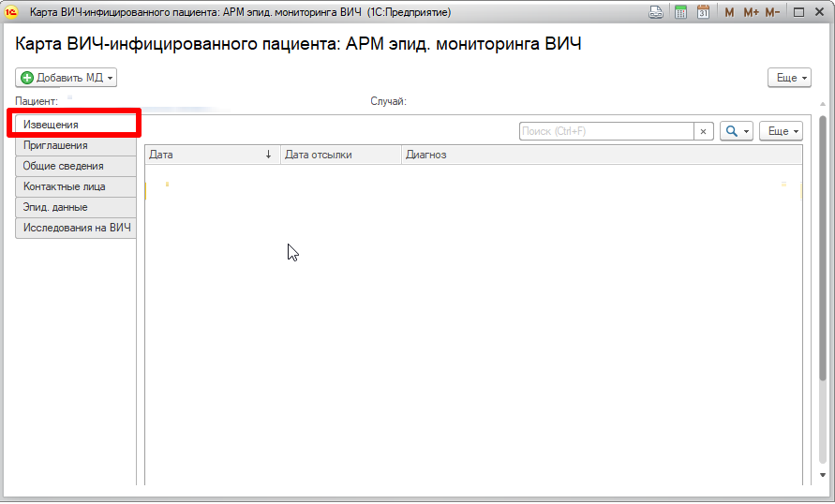Switch to the Приглашения tab
The width and height of the screenshot is (835, 504).
(76, 145)
